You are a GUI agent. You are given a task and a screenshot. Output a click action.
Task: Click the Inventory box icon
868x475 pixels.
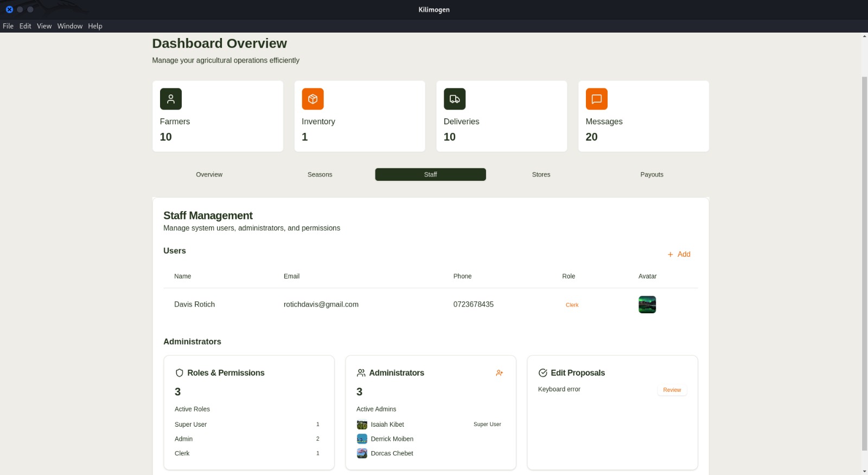pos(312,99)
